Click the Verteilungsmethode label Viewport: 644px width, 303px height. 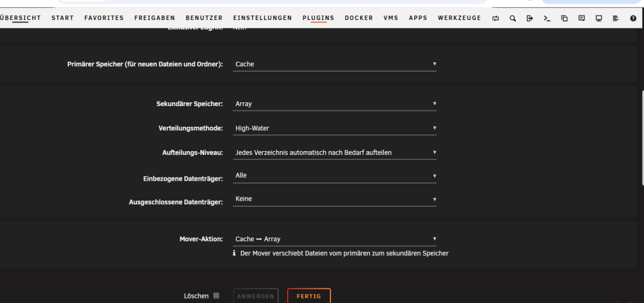(191, 128)
